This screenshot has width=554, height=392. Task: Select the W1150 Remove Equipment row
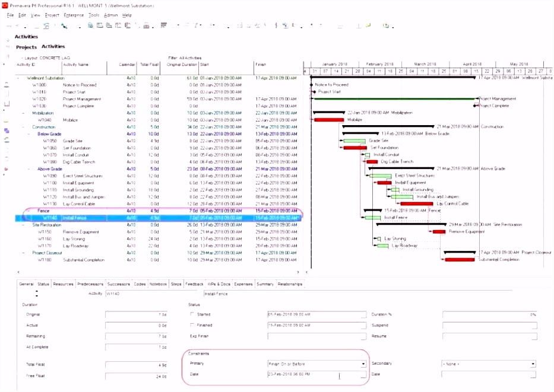click(x=159, y=232)
